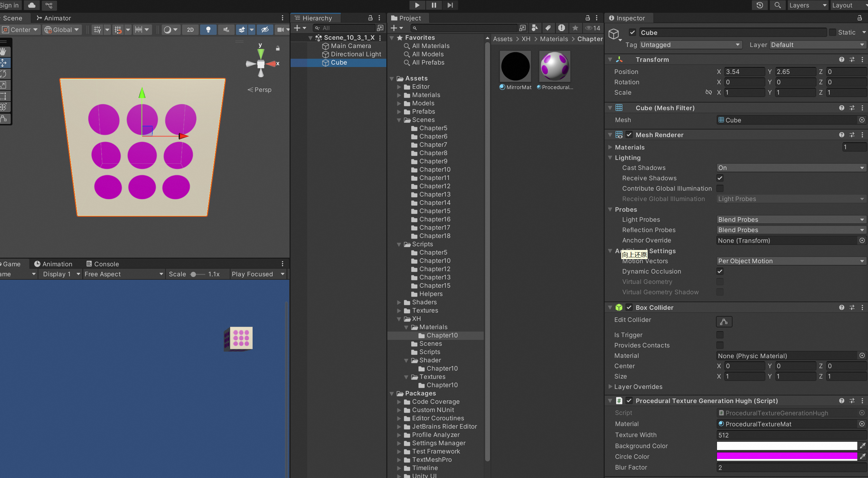868x478 pixels.
Task: Pick mesh with the Cube object selector
Action: point(862,120)
